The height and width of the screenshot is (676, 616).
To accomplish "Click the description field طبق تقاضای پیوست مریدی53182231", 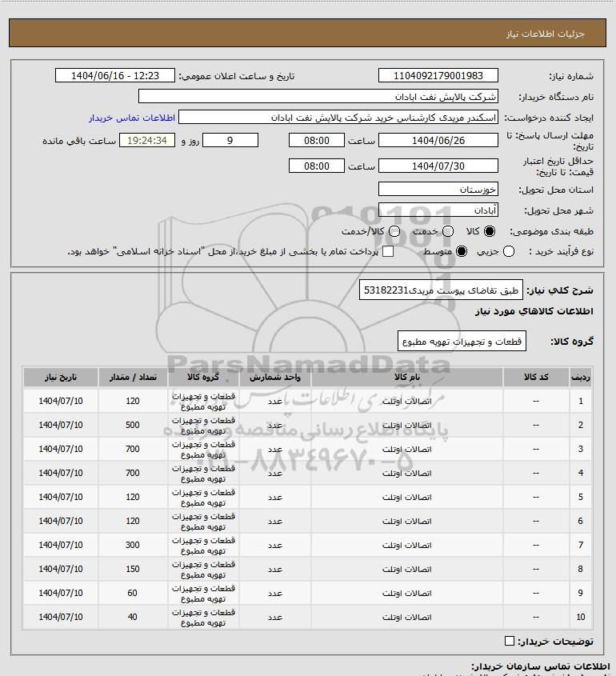I will [x=441, y=290].
